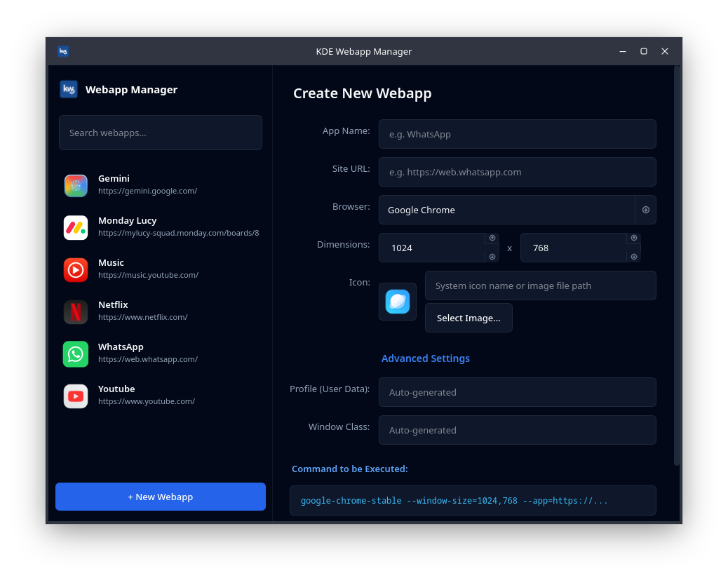728x578 pixels.
Task: Click the https://music.youtube.com/ URL text
Action: click(148, 275)
